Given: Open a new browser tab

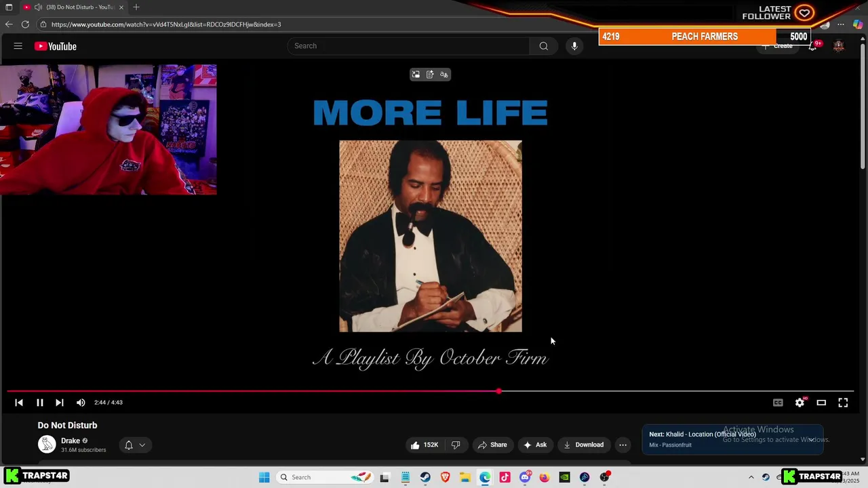Looking at the screenshot, I should pyautogui.click(x=136, y=7).
